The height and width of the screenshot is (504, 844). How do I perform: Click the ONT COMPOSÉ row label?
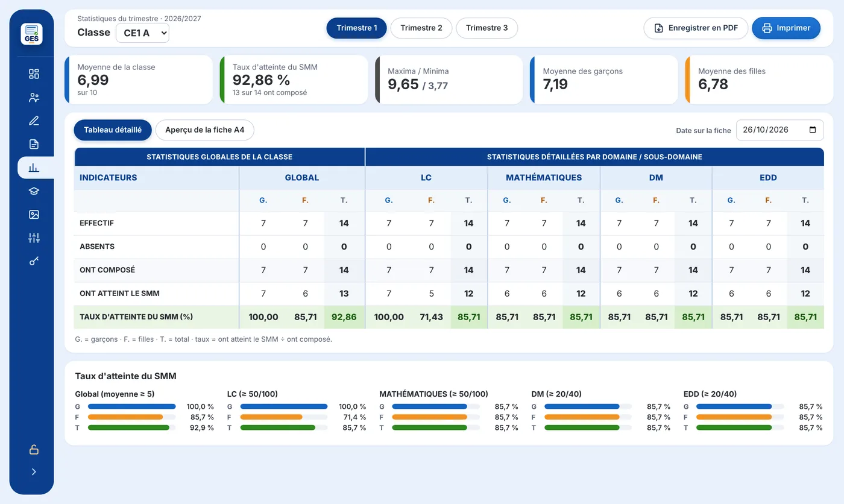coord(107,270)
